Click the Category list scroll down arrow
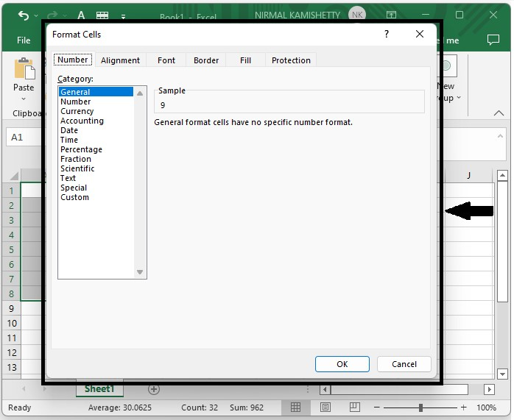 pyautogui.click(x=140, y=272)
